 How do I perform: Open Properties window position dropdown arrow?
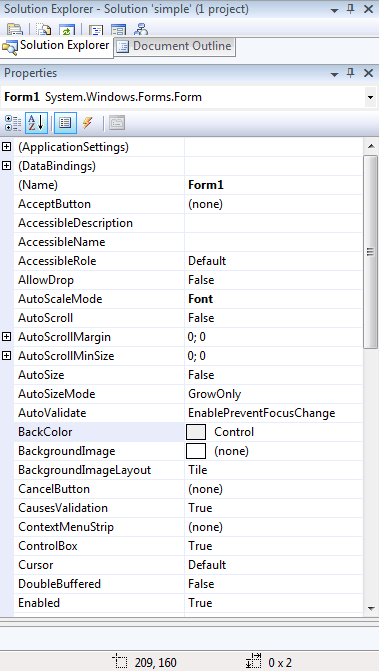[335, 74]
